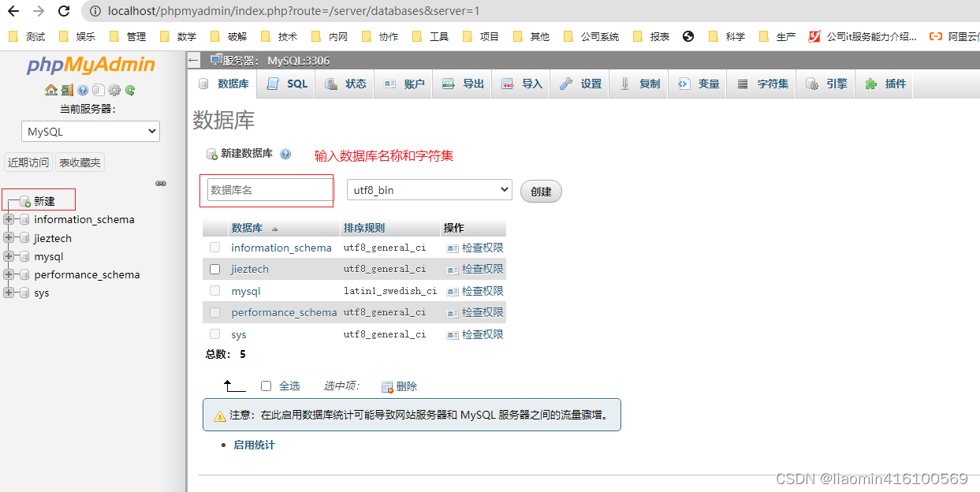
Task: Click 检查权限 for jieztech
Action: tap(475, 269)
